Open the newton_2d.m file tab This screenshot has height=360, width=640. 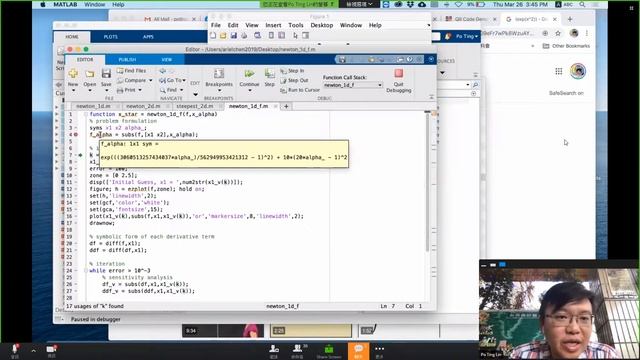(143, 106)
